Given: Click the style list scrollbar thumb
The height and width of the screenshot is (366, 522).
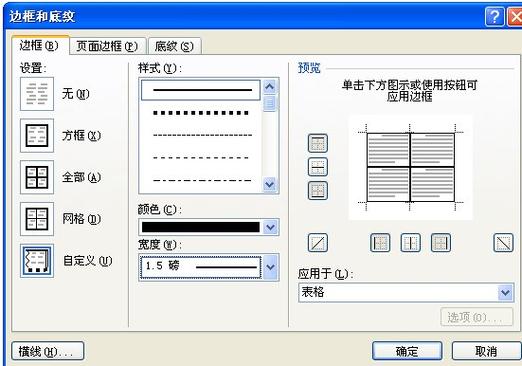Looking at the screenshot, I should click(270, 103).
